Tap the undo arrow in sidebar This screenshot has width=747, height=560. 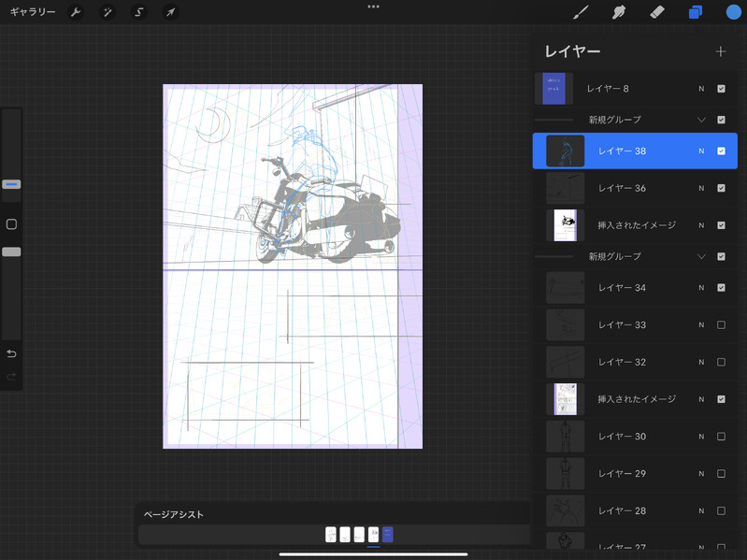point(11,353)
